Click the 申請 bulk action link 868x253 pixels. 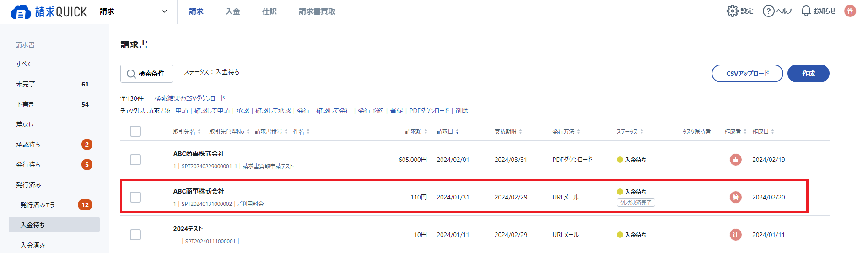[182, 111]
